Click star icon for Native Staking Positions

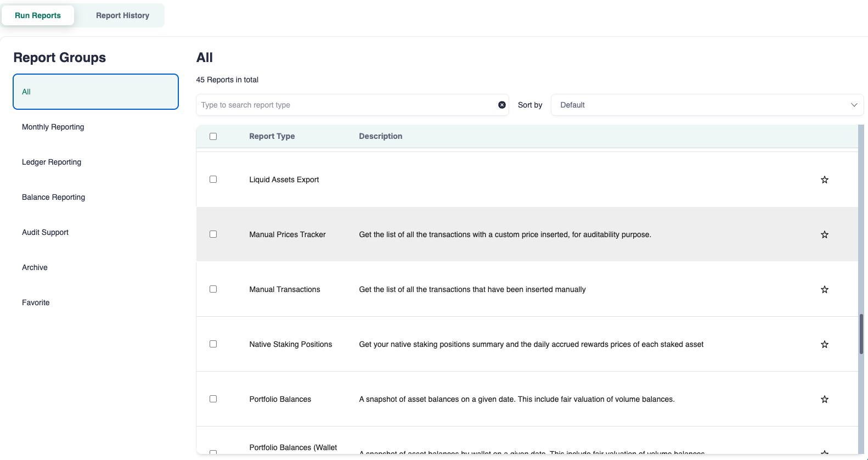pyautogui.click(x=824, y=344)
